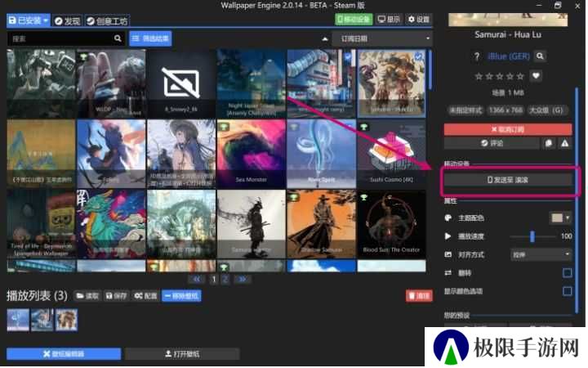Select second playlist thumbnail
The width and height of the screenshot is (588, 368).
coord(42,320)
